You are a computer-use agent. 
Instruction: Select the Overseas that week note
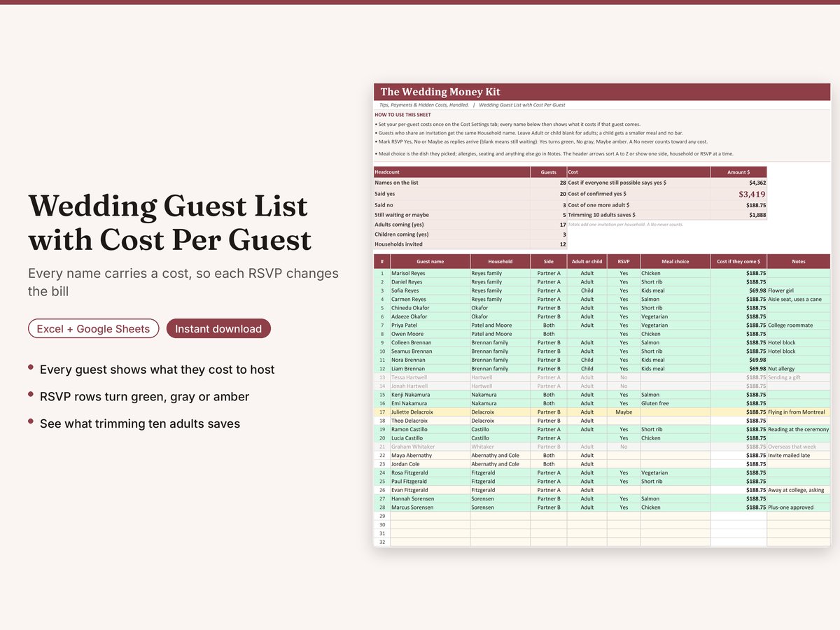(x=792, y=447)
